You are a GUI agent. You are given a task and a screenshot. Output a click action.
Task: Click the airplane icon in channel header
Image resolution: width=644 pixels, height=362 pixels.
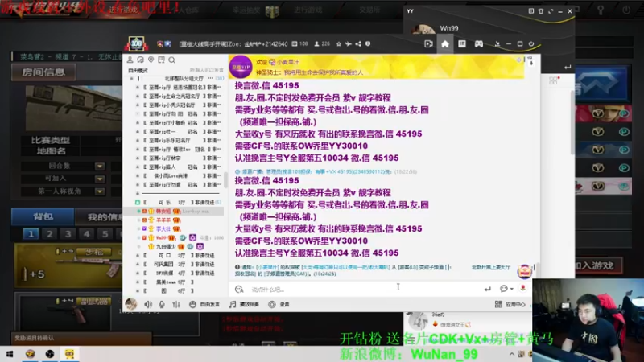tap(349, 44)
